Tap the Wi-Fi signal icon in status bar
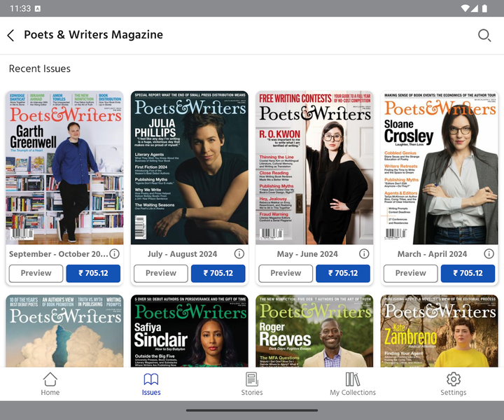 (465, 8)
